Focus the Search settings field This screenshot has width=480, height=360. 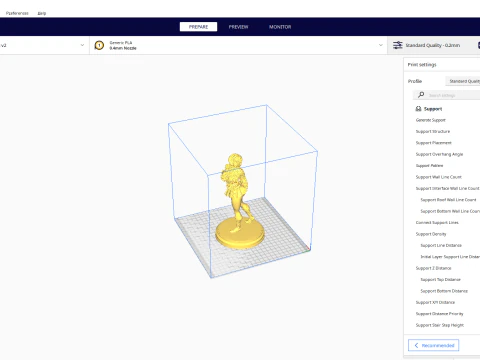click(x=447, y=95)
